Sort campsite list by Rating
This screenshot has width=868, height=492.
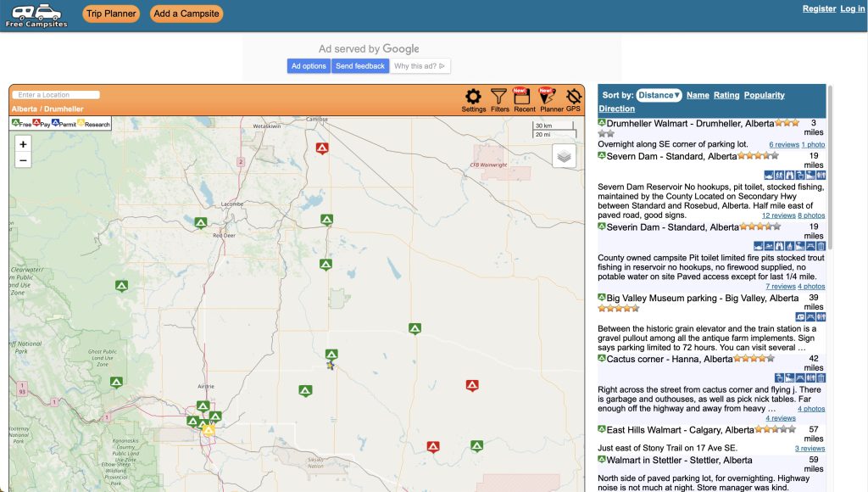[726, 95]
